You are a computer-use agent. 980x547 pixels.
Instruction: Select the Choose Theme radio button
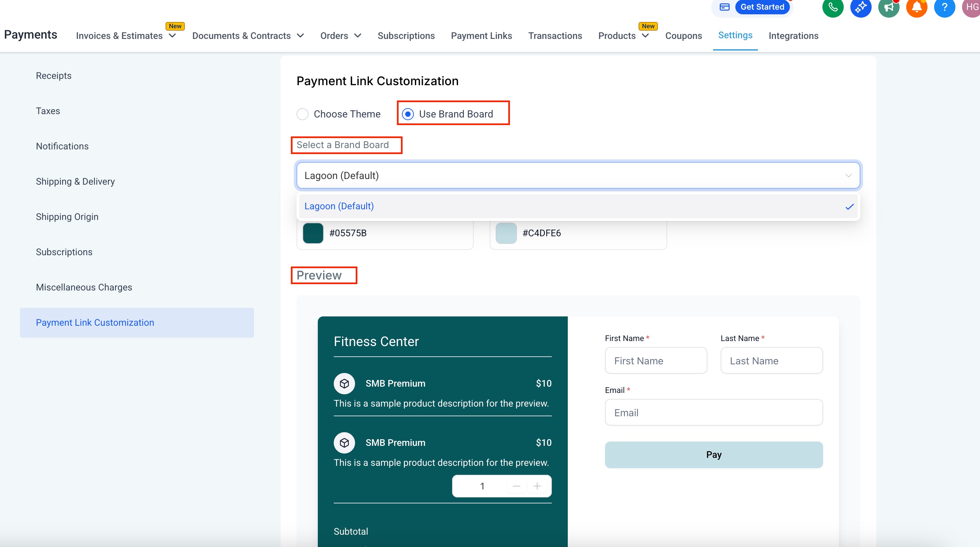click(x=303, y=114)
